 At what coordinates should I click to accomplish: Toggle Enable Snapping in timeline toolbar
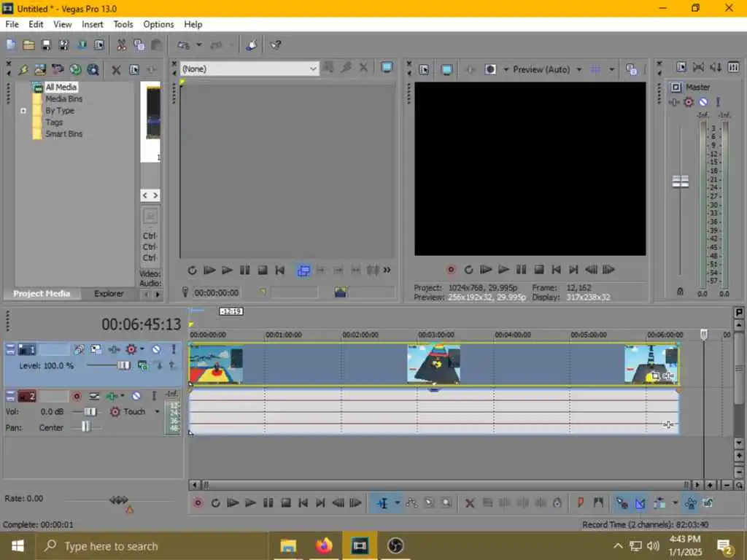click(622, 503)
